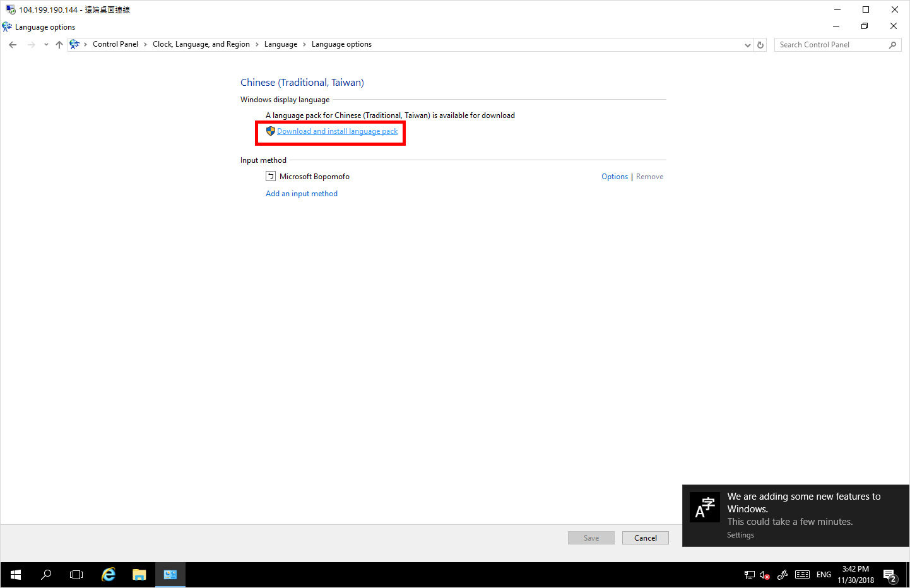
Task: Open Options for Microsoft Bopomofo
Action: click(614, 177)
